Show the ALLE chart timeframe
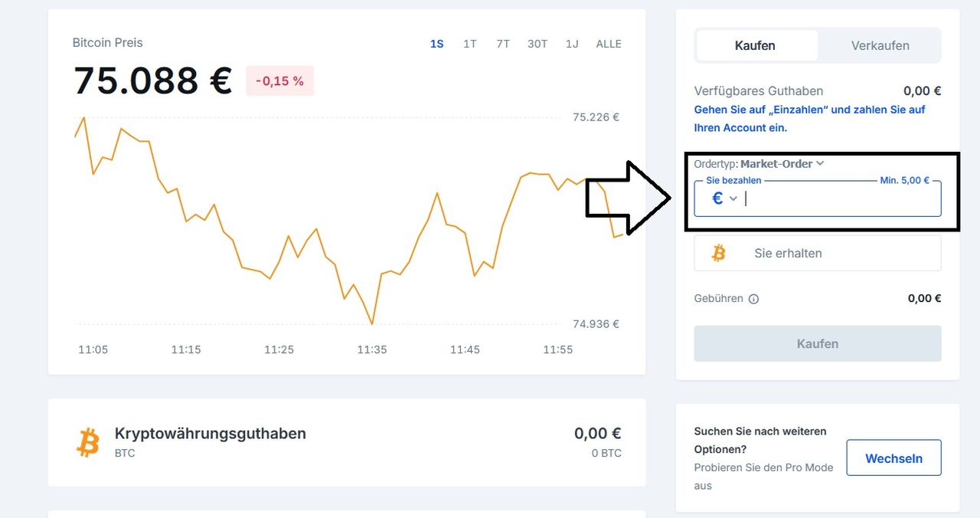 609,44
